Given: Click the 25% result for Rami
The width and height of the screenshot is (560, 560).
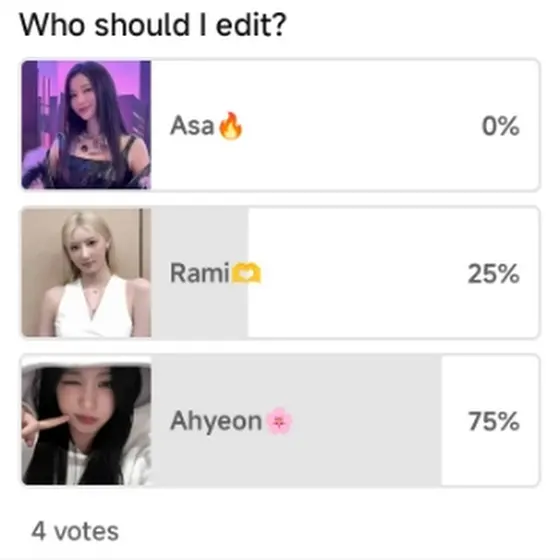Looking at the screenshot, I should [x=494, y=274].
